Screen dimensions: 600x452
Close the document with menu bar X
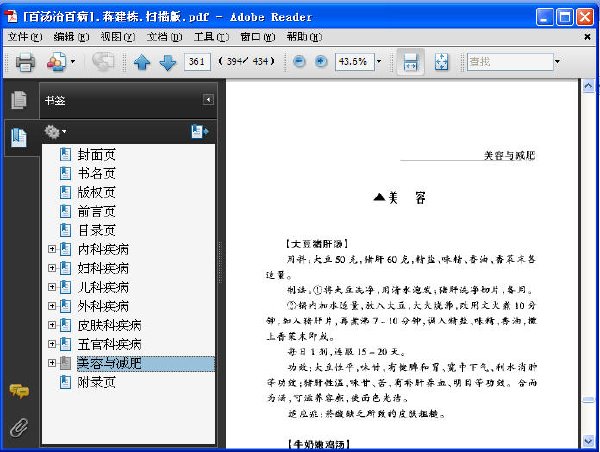(x=587, y=37)
